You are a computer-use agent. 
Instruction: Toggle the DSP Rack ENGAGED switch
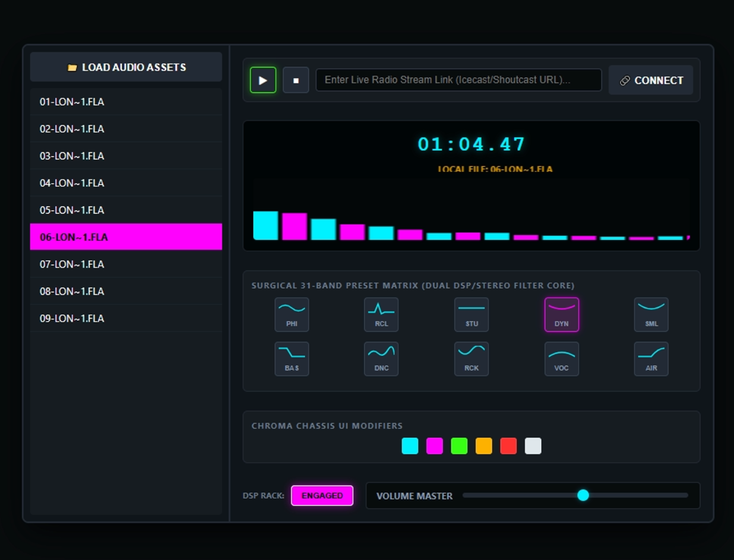pyautogui.click(x=322, y=495)
